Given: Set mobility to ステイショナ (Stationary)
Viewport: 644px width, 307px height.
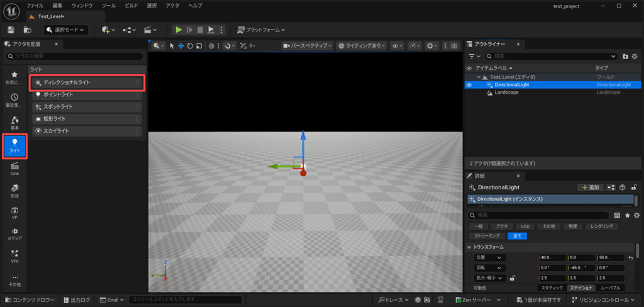Looking at the screenshot, I should (x=580, y=288).
